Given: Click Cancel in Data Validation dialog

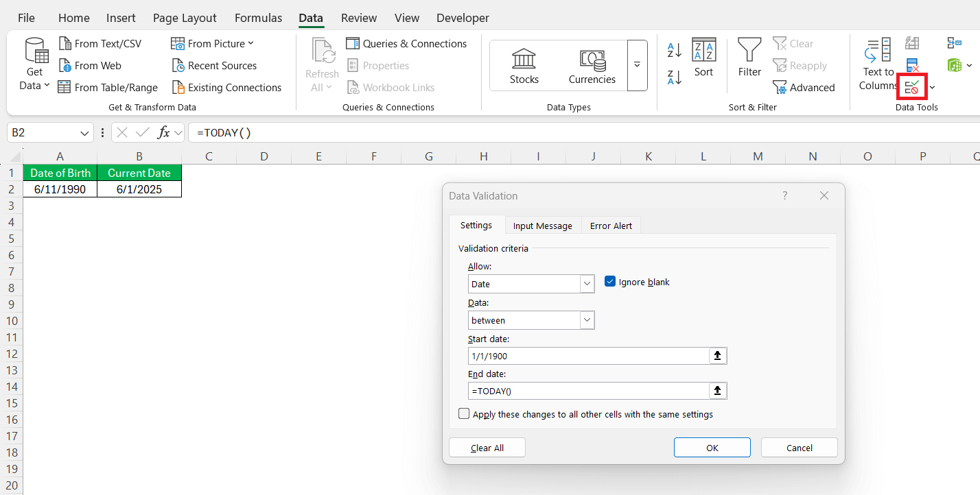Looking at the screenshot, I should click(800, 448).
